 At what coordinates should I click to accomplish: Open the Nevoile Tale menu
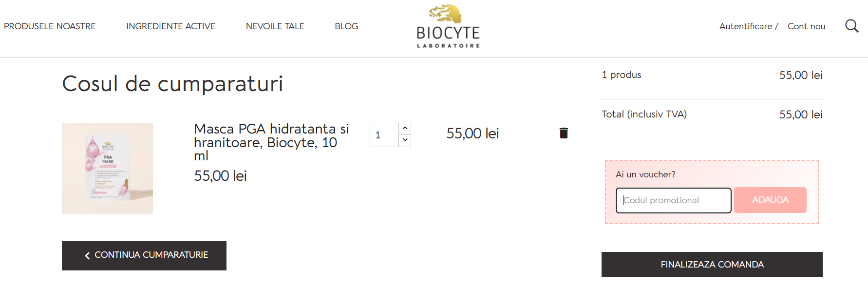point(275,26)
